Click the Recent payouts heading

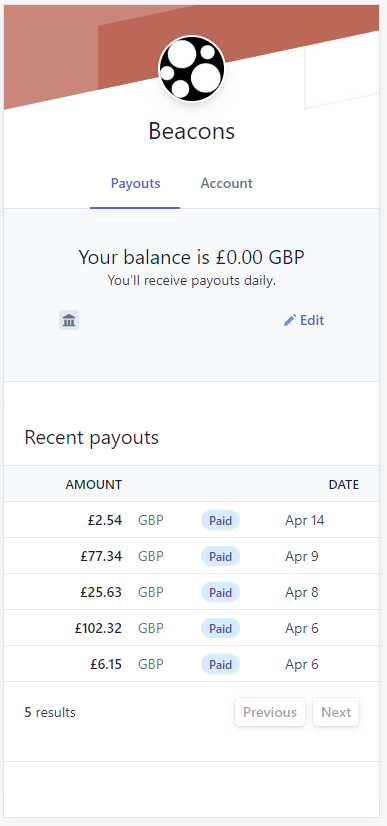[92, 437]
